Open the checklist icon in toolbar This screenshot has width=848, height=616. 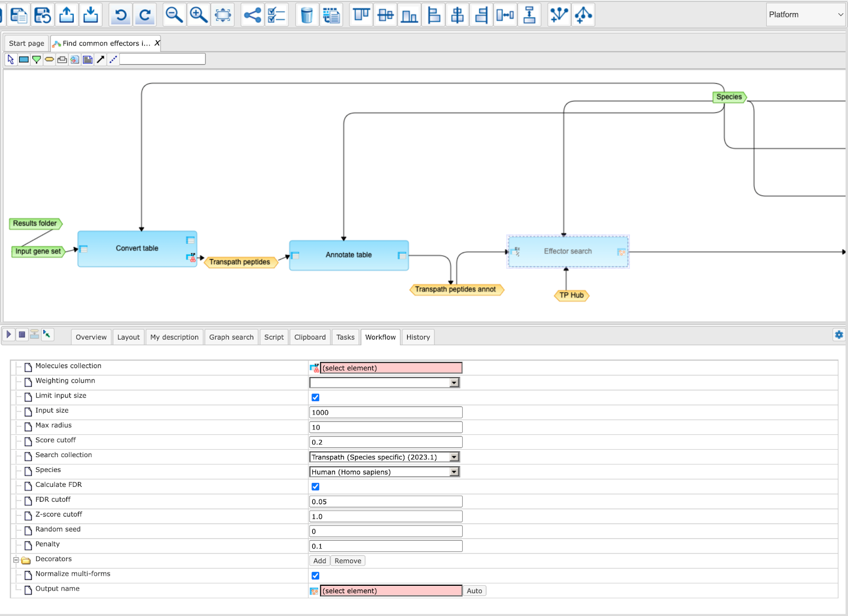click(x=277, y=15)
